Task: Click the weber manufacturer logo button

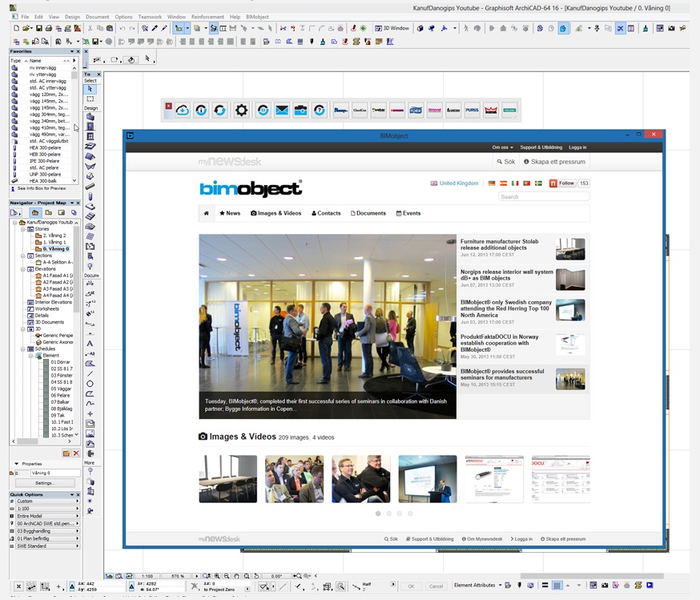Action: coord(378,110)
